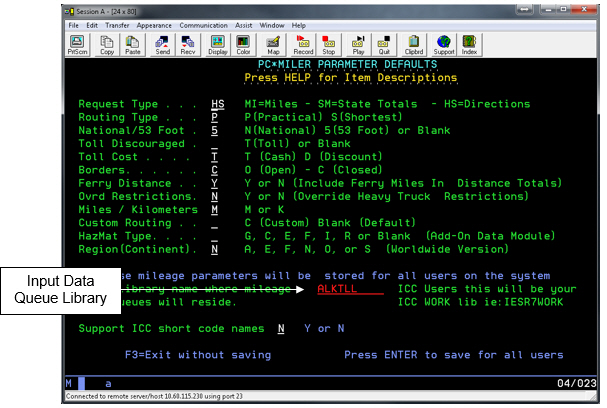The image size is (607, 408).
Task: Click the Ovrd Restrictions field showing N
Action: click(x=214, y=196)
